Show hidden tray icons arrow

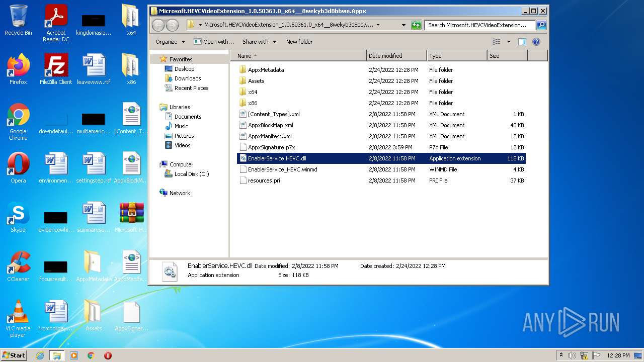point(561,355)
